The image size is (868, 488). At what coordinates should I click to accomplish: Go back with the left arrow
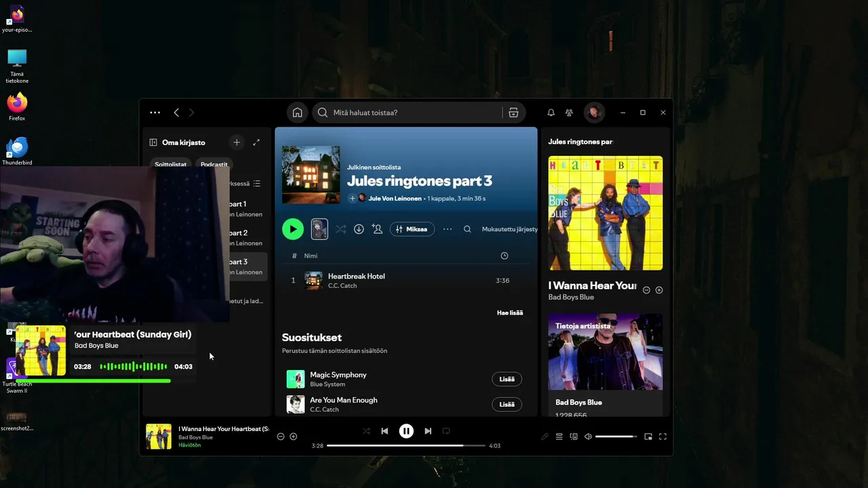point(176,113)
